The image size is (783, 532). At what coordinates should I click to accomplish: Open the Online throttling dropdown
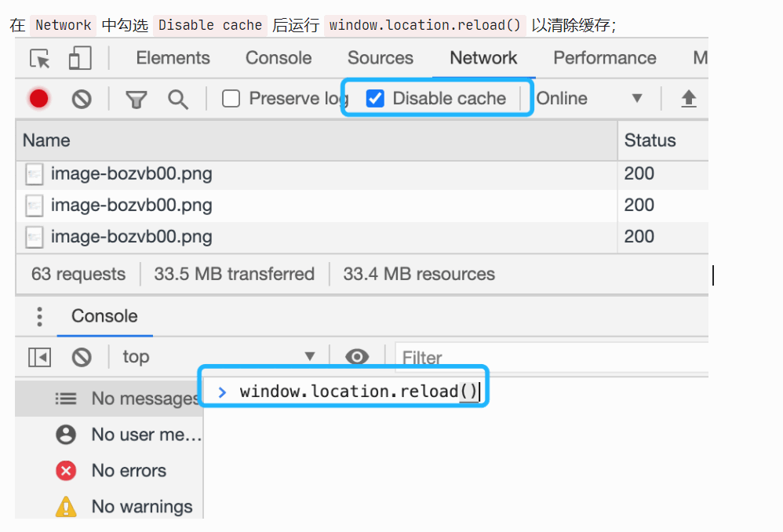[x=589, y=99]
